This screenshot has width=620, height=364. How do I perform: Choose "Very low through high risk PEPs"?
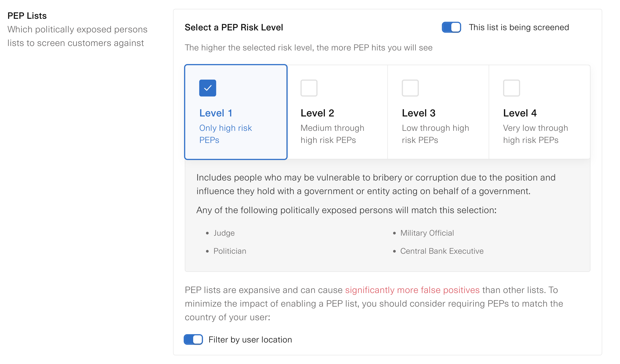coord(535,134)
